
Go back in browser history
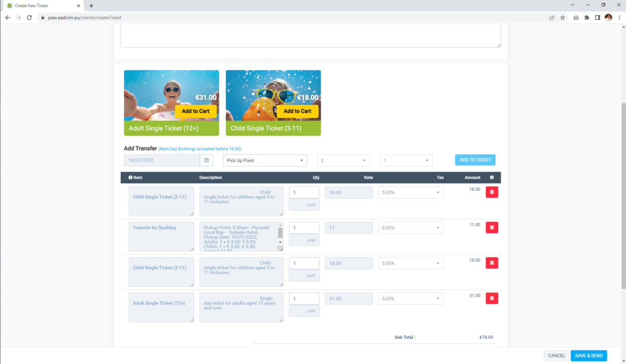[8, 17]
